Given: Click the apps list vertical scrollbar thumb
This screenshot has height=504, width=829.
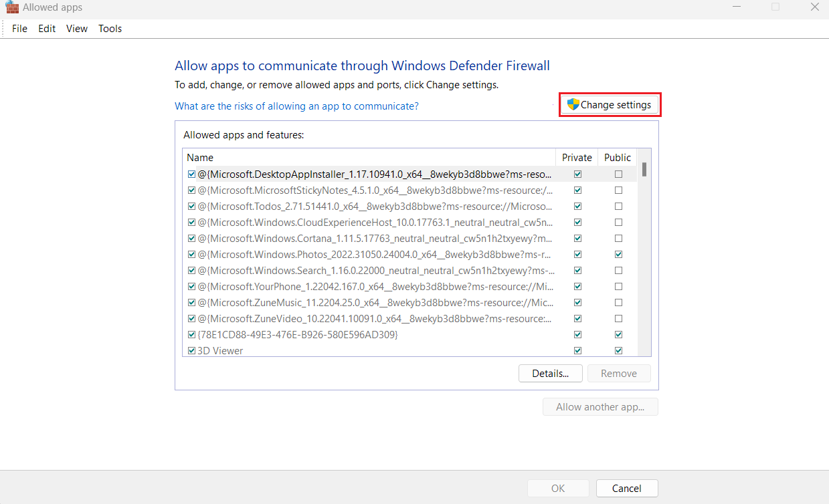Looking at the screenshot, I should 644,169.
